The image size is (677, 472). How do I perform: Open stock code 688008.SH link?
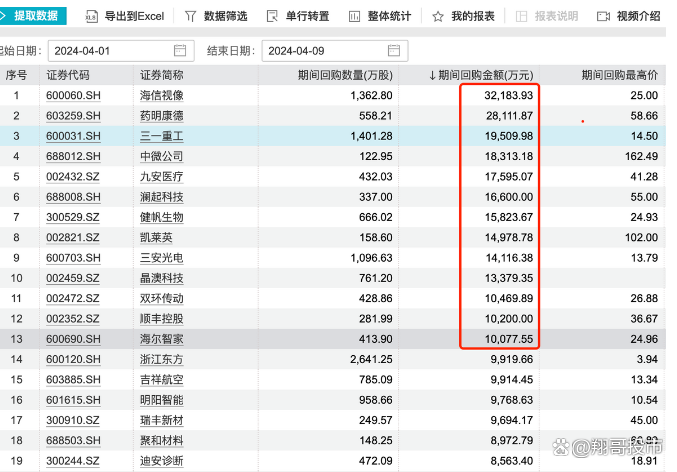pyautogui.click(x=73, y=197)
